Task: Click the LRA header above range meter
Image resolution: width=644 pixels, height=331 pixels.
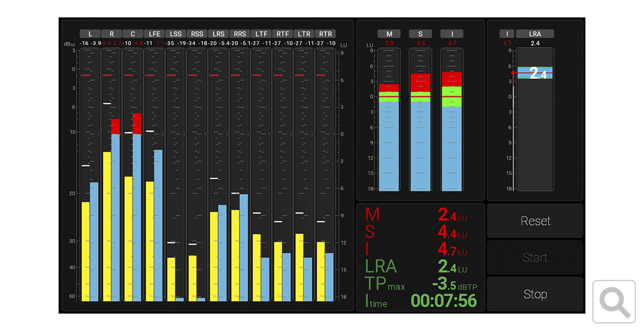Action: 535,34
